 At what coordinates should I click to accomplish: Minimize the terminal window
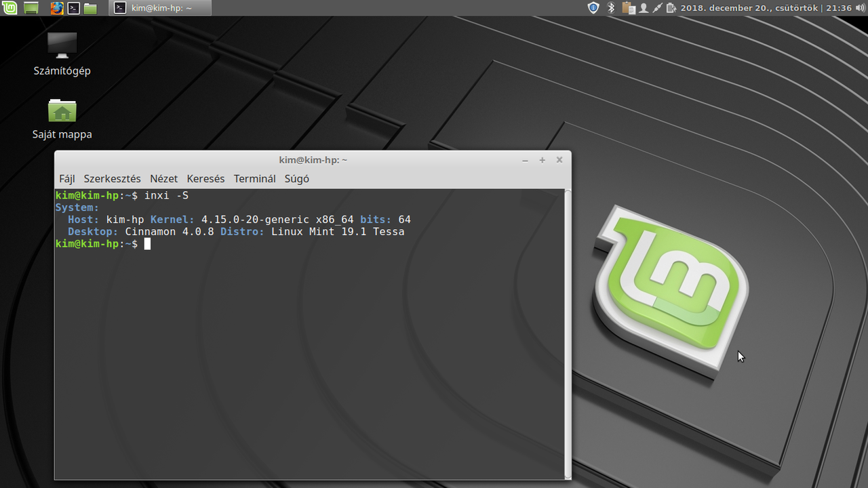[525, 160]
